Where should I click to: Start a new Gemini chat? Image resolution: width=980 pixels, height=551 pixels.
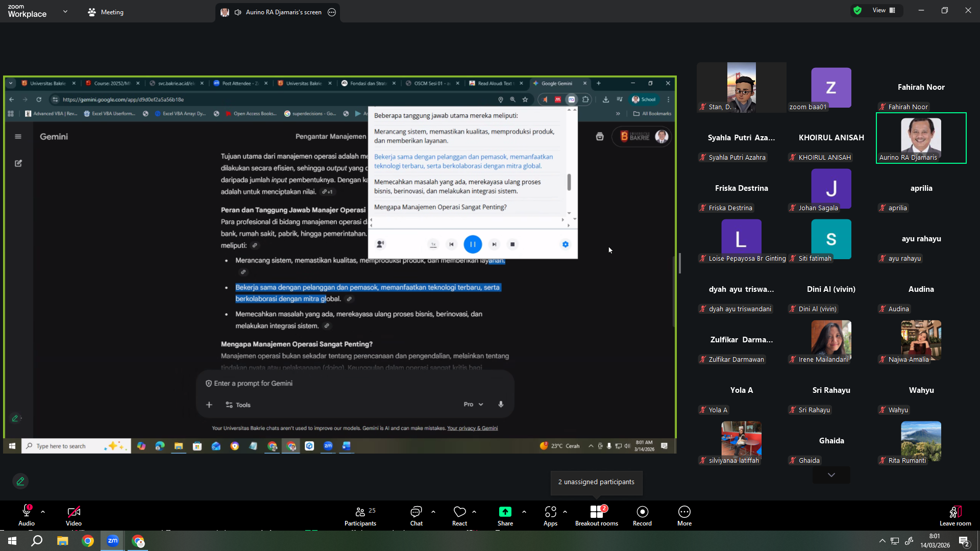(x=18, y=163)
